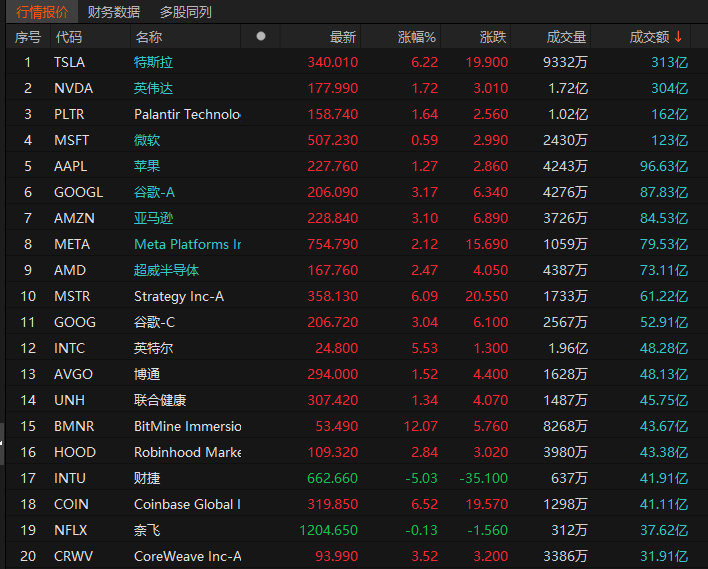Click BMNR gain of 12.07 percent
708x569 pixels.
point(420,426)
